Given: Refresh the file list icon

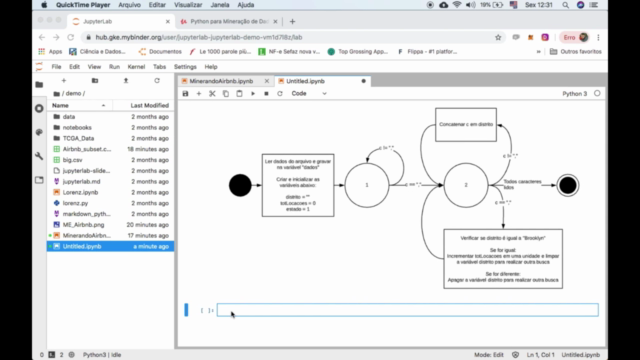Looking at the screenshot, I should pyautogui.click(x=157, y=81).
